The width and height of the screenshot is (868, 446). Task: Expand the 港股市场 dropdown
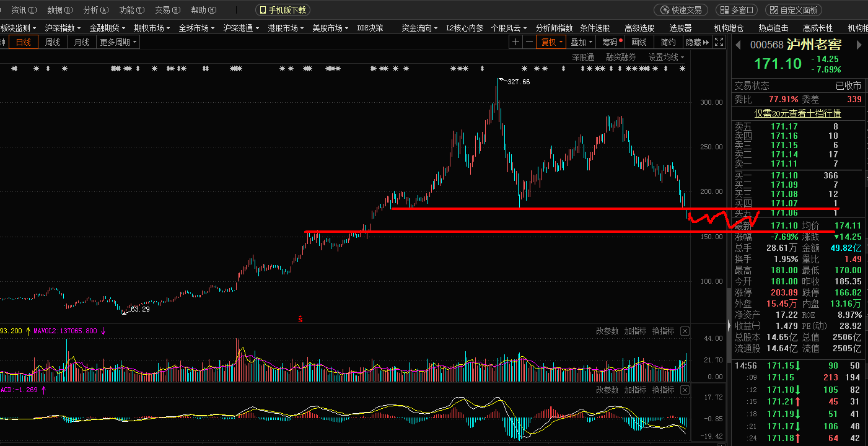[x=286, y=28]
